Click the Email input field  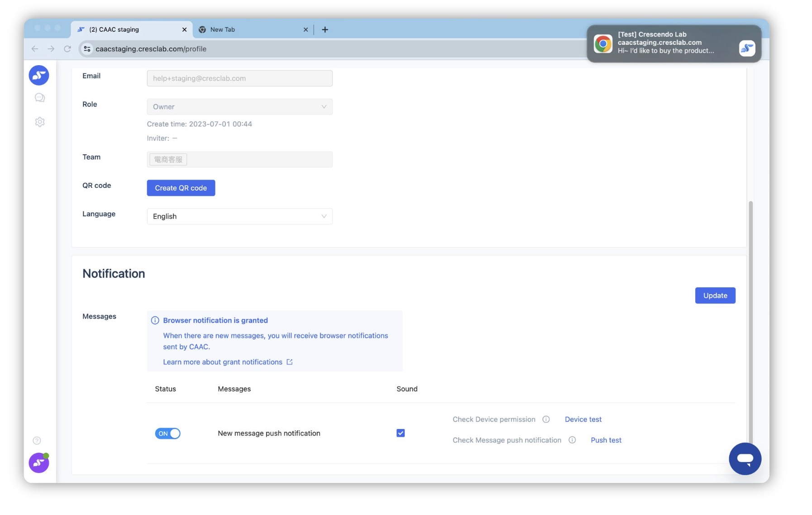click(x=239, y=78)
